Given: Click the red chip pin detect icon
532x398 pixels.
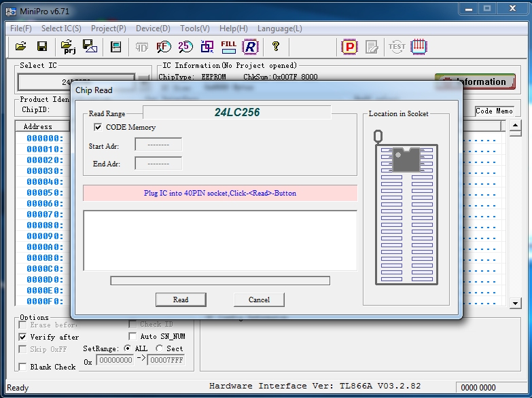Looking at the screenshot, I should point(419,46).
